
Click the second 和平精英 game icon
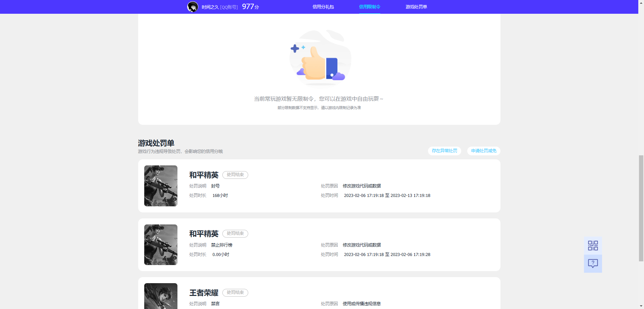(161, 245)
